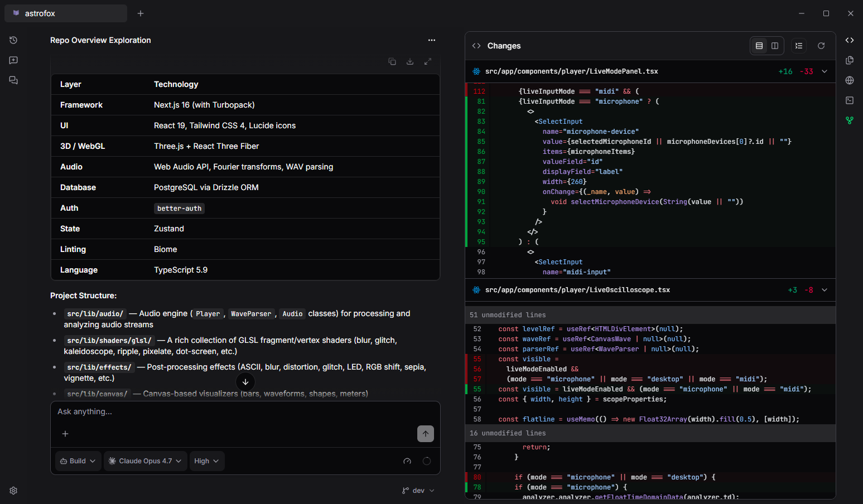Click the Biome linting cell

point(166,249)
